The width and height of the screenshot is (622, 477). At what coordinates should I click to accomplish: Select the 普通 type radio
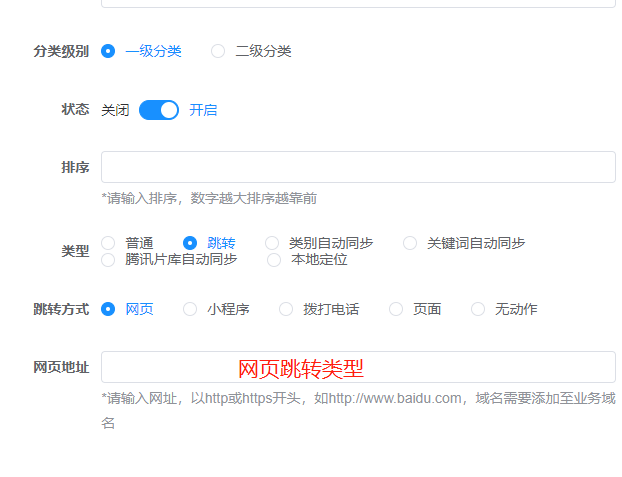108,243
